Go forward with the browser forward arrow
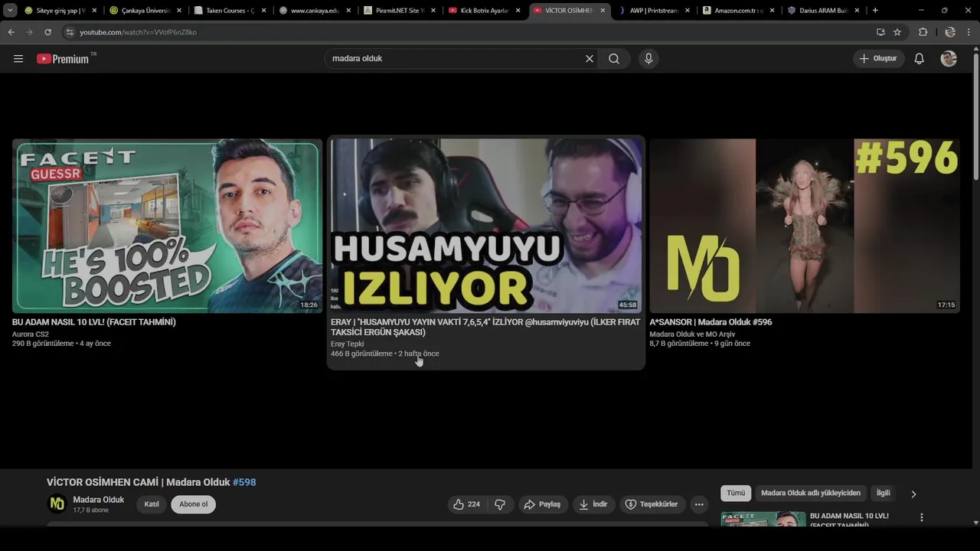 tap(30, 32)
